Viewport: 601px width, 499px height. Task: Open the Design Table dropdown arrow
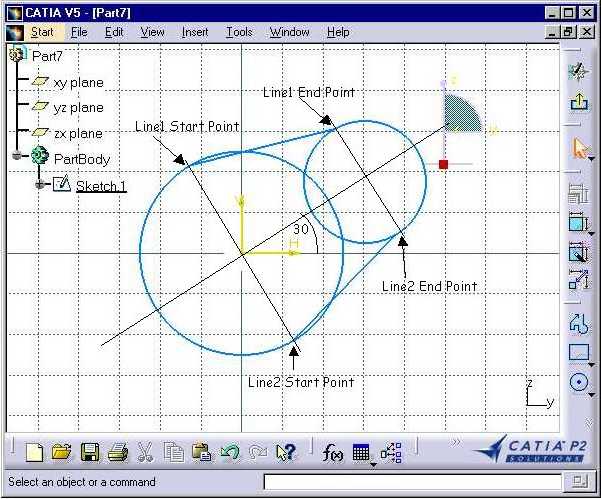[373, 462]
